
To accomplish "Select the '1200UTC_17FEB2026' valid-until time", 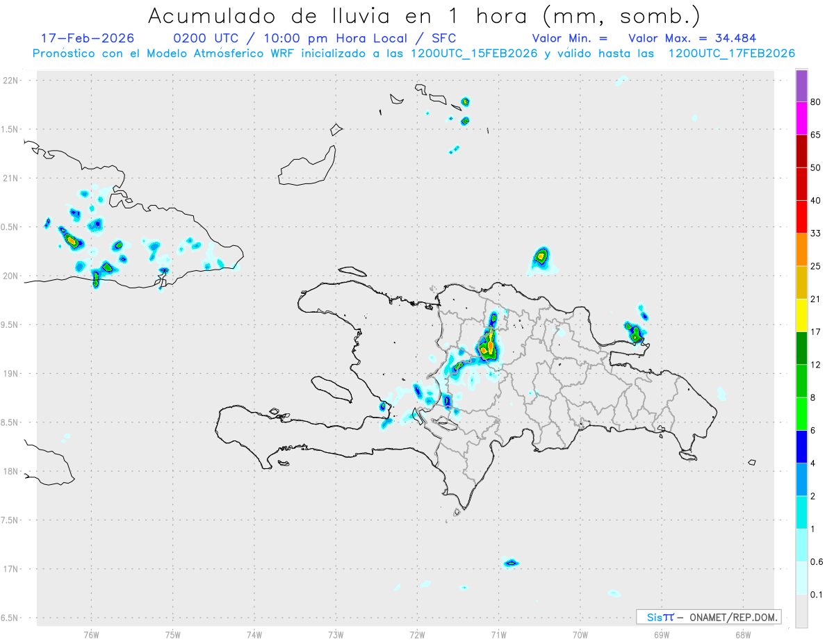I will (x=731, y=53).
